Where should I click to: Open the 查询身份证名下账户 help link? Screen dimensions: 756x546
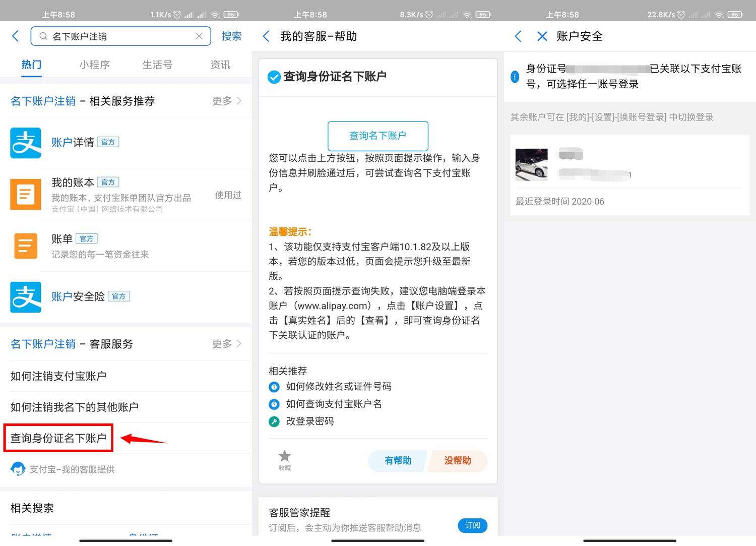pyautogui.click(x=58, y=438)
